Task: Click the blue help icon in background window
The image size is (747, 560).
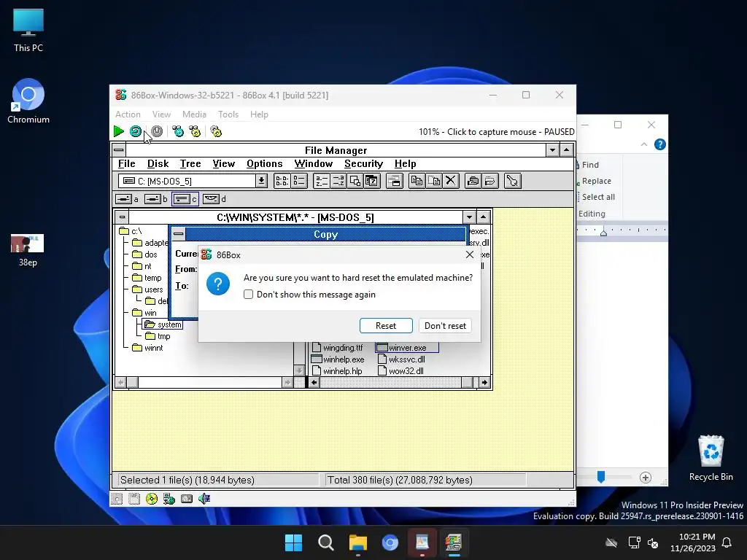Action: point(659,144)
